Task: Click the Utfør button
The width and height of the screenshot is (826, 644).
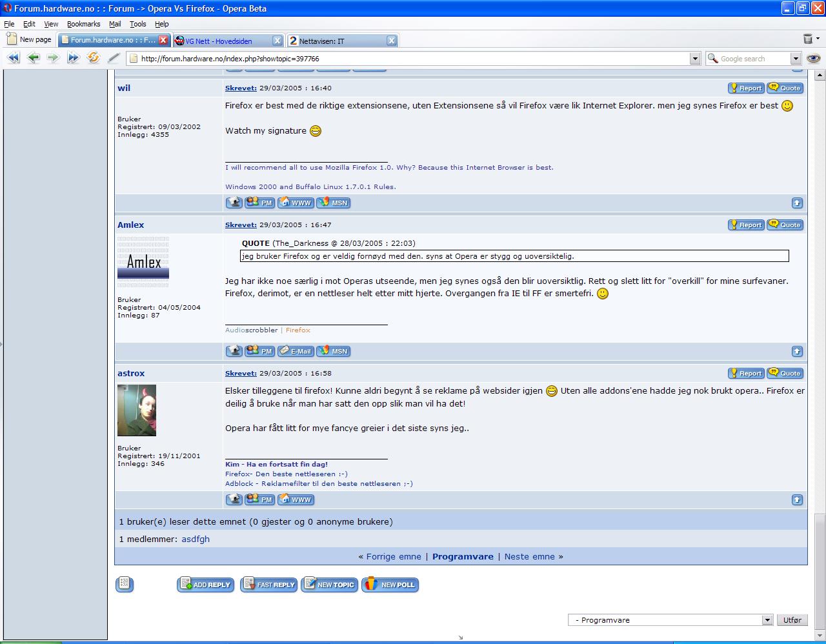Action: coord(792,620)
